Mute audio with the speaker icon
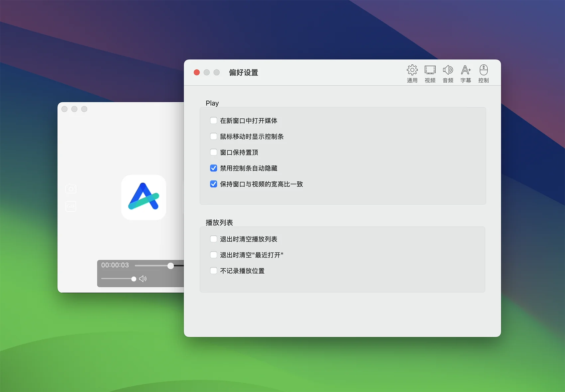 (143, 279)
